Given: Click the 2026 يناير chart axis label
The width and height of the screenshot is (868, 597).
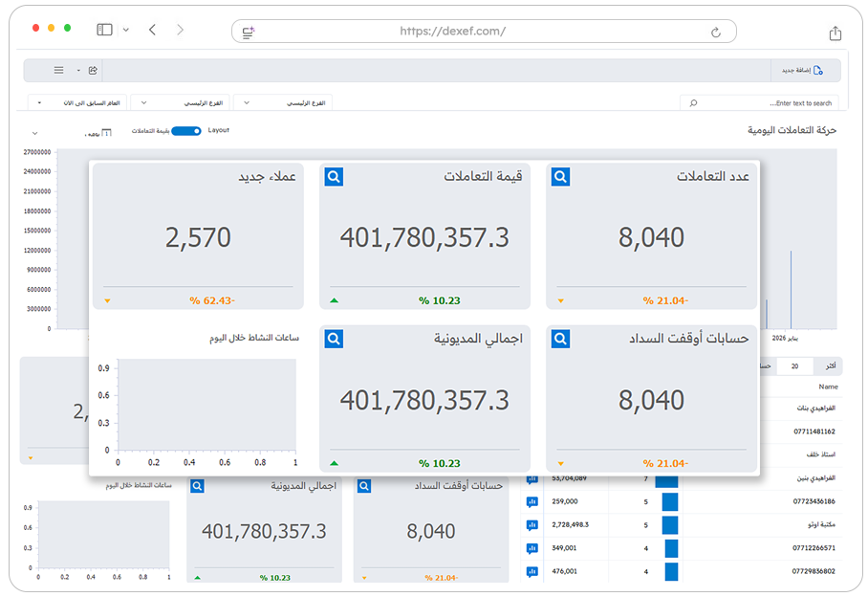Looking at the screenshot, I should click(x=785, y=338).
